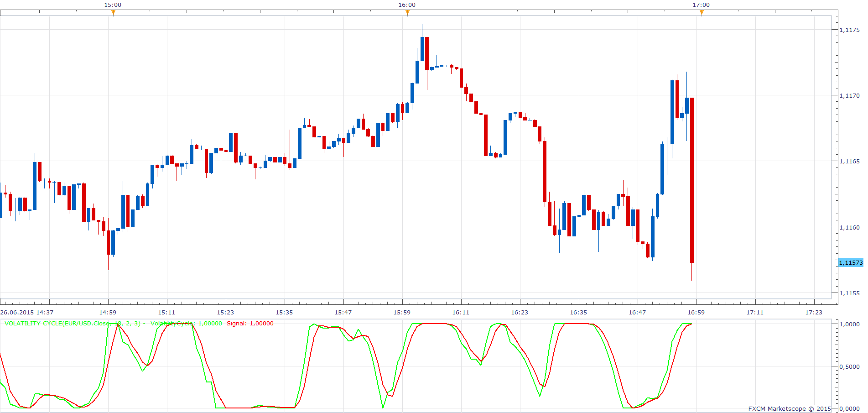This screenshot has height=413, width=868.
Task: Click the 15:00 hour marker triangle
Action: click(113, 12)
